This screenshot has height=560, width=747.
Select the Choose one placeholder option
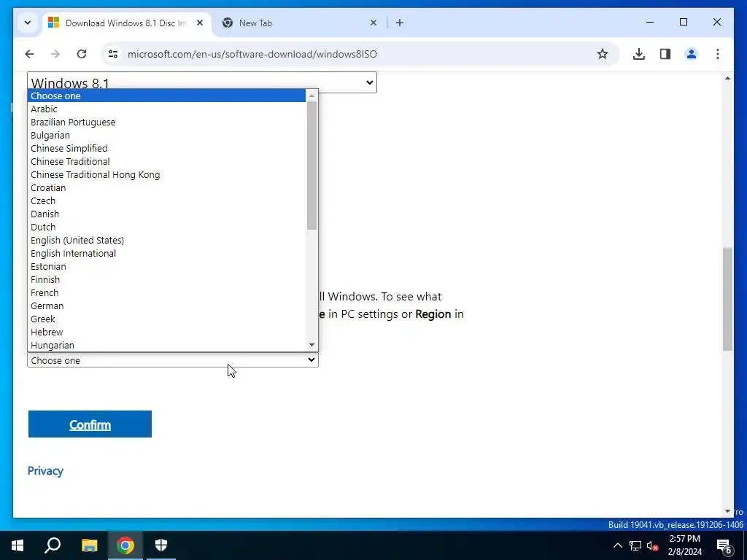tap(166, 96)
